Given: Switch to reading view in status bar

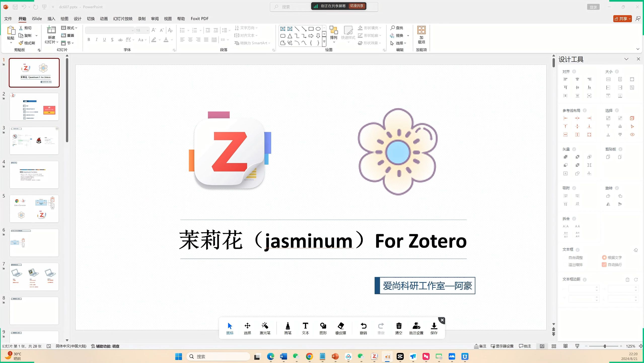Looking at the screenshot, I should click(x=565, y=346).
